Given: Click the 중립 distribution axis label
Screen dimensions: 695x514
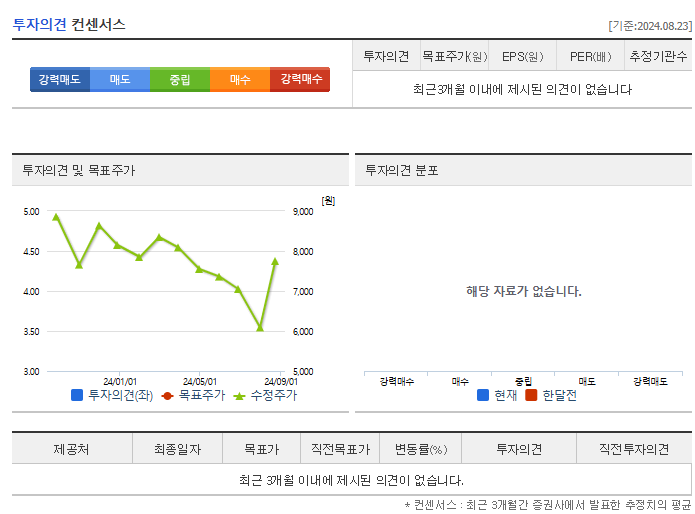Looking at the screenshot, I should click(x=523, y=381).
